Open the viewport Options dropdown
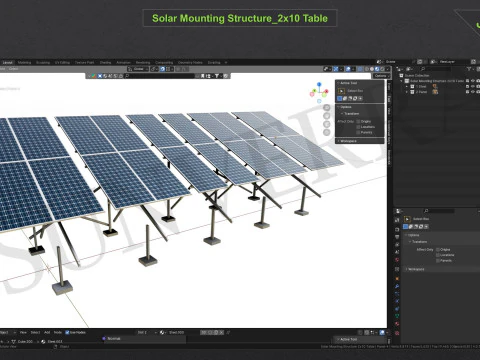The height and width of the screenshot is (360, 480). (381, 76)
